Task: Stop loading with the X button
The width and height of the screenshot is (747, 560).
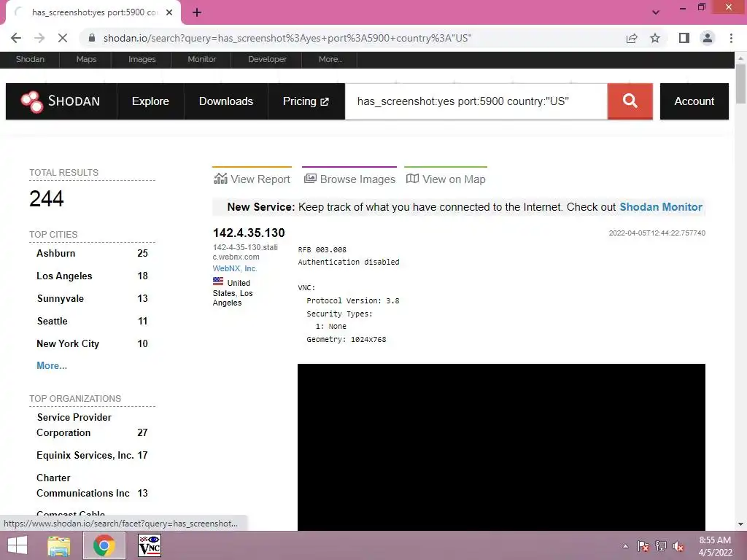Action: pos(63,38)
